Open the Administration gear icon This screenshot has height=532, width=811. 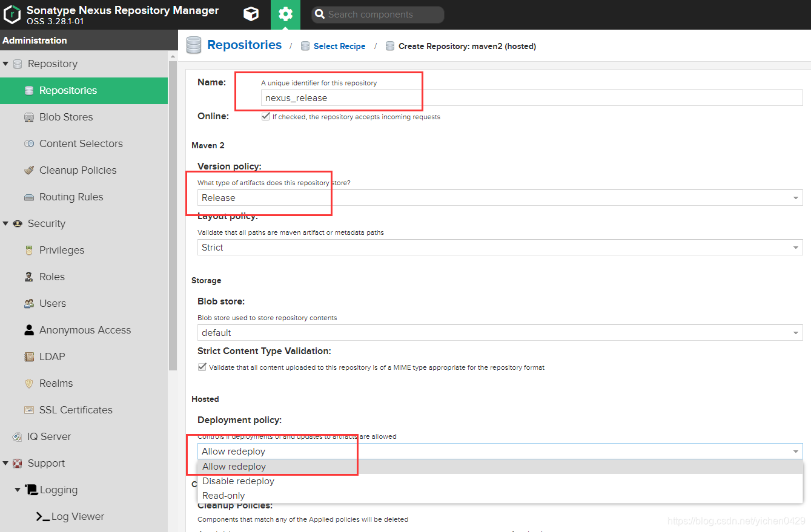285,15
